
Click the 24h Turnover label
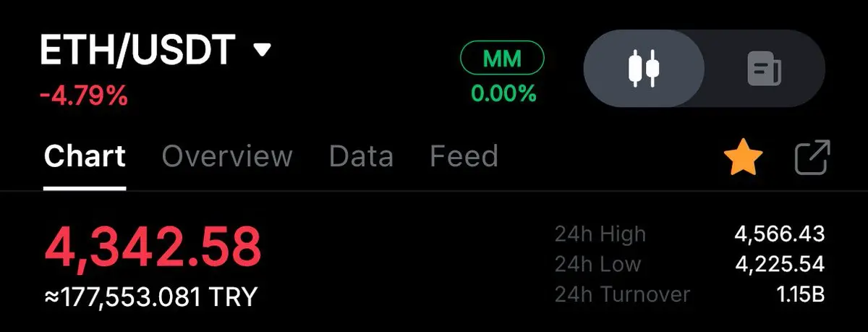point(622,294)
